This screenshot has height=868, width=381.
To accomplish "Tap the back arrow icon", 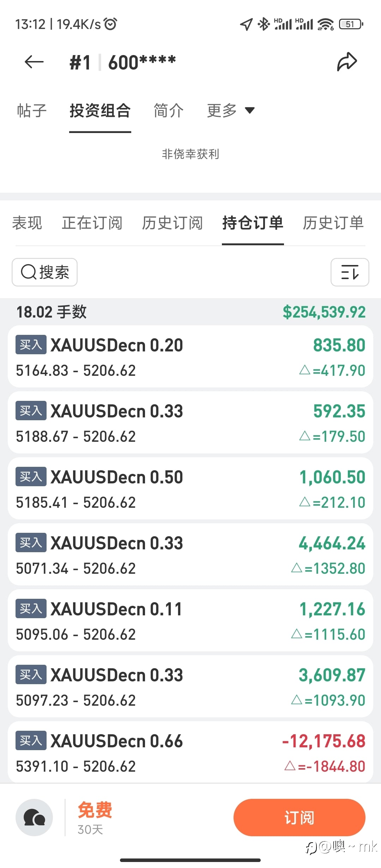I will (34, 62).
